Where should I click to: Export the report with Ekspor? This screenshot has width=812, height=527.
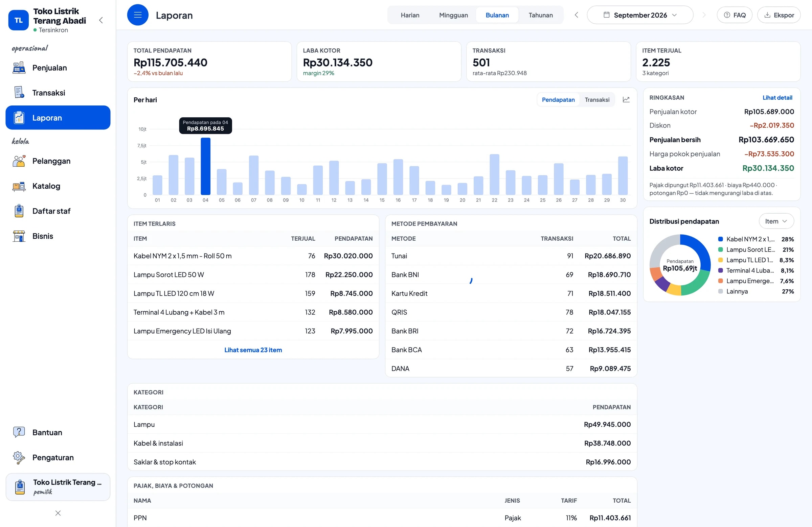(x=779, y=15)
